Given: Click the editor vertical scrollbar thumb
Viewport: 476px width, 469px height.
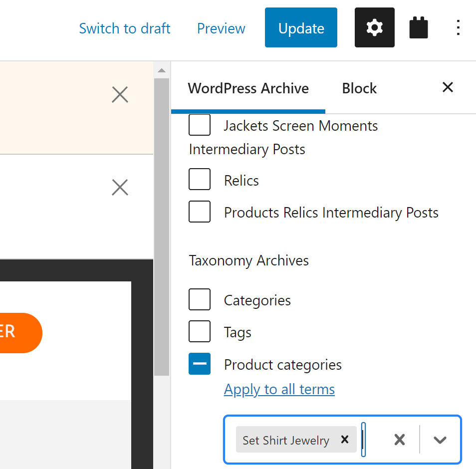Looking at the screenshot, I should (162, 227).
